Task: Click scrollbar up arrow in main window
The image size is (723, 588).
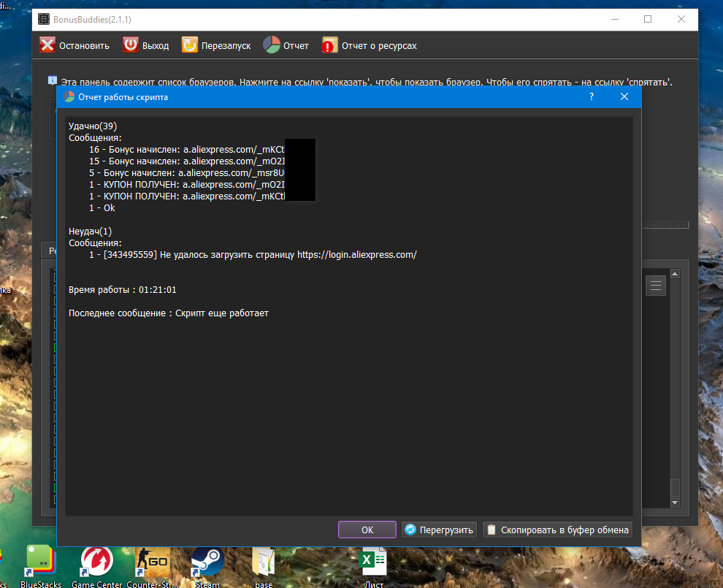Action: 675,274
